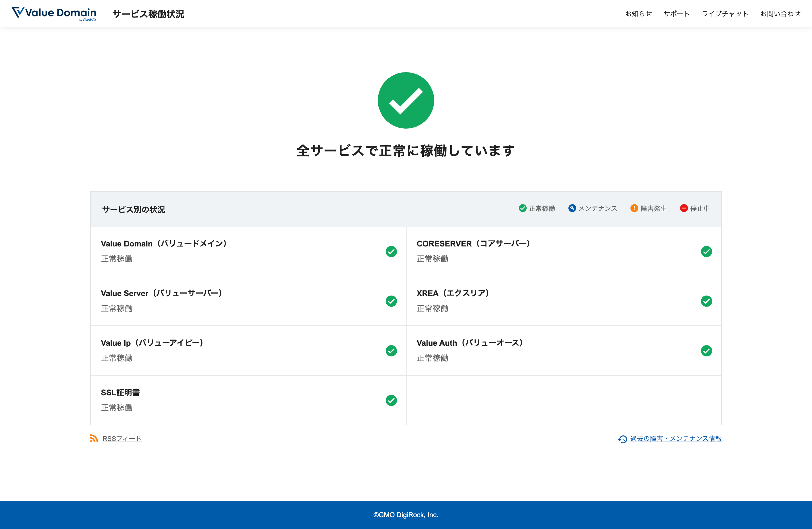Click the orange 障害発生 legend icon

[634, 208]
